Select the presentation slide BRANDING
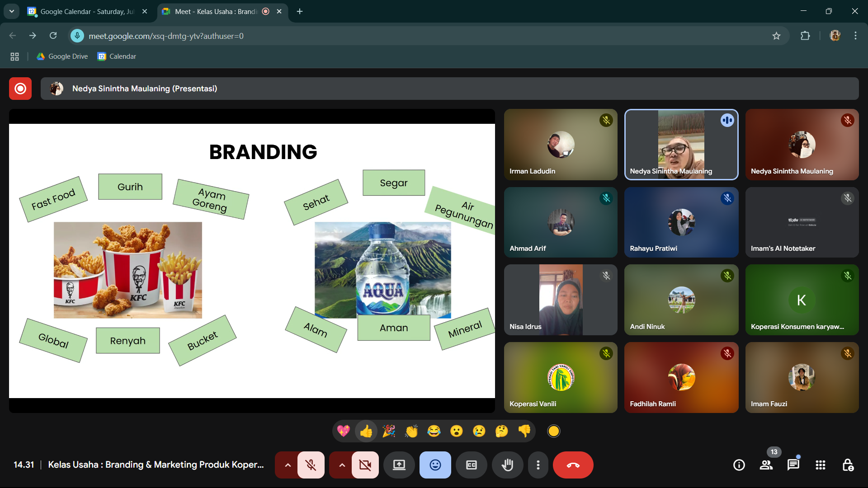 252,261
